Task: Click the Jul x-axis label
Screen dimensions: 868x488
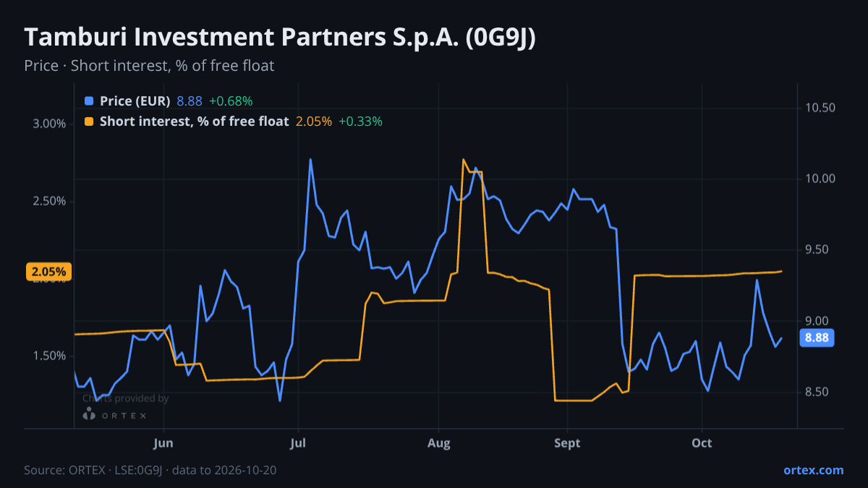Action: tap(297, 443)
